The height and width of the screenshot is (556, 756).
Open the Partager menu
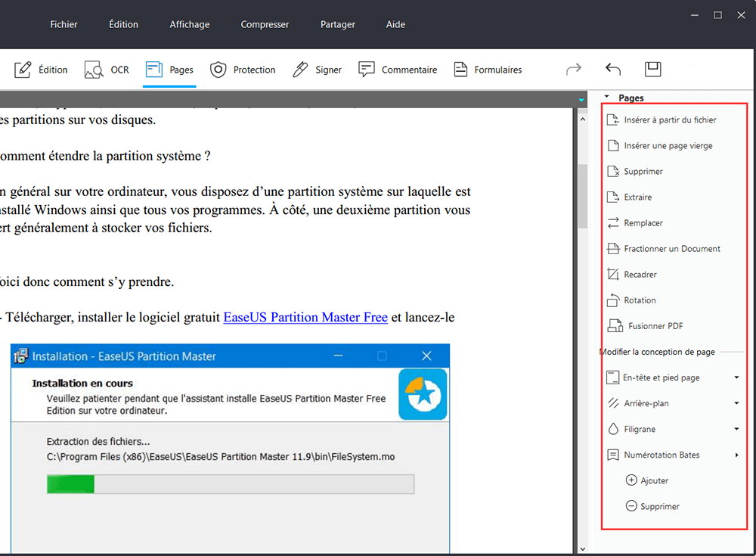pos(337,24)
